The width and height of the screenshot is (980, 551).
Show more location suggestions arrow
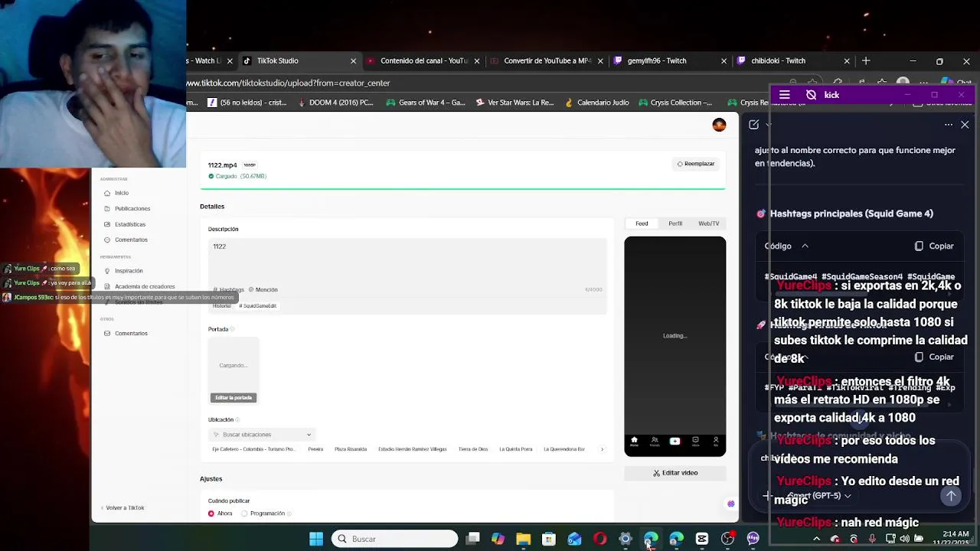click(602, 449)
